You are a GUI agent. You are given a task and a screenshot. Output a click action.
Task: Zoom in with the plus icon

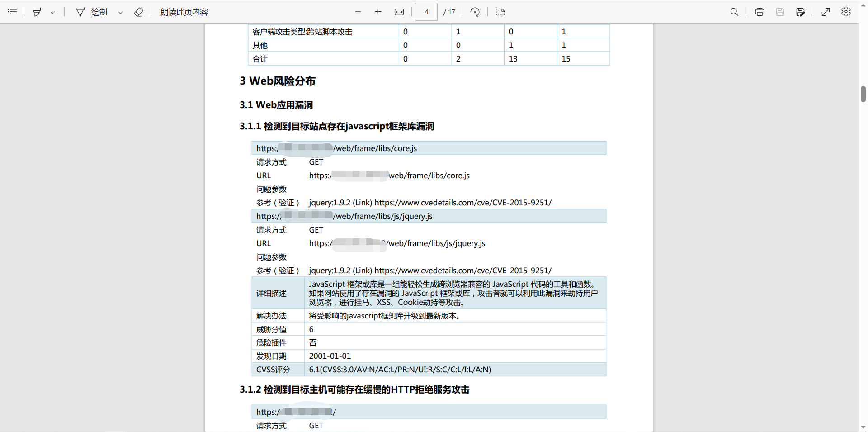(x=378, y=12)
